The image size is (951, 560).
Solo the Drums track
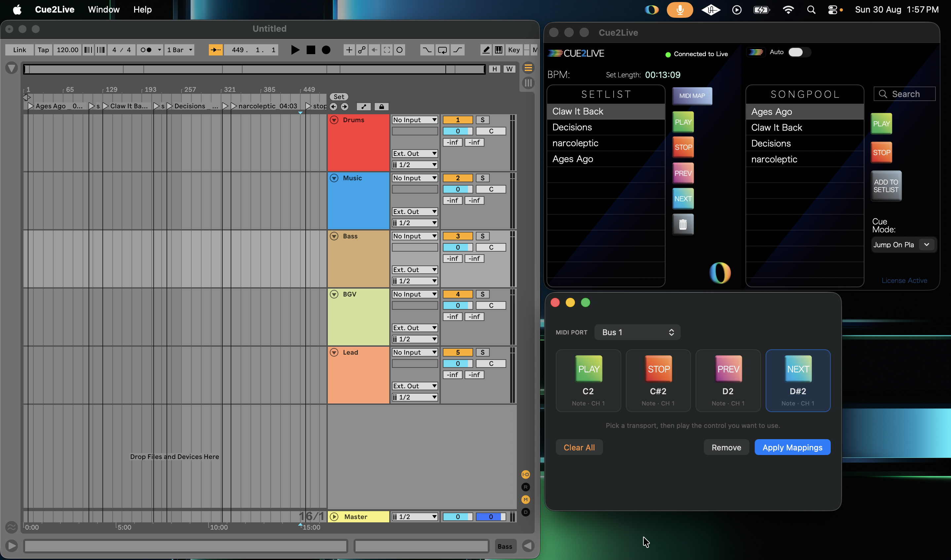pos(482,120)
